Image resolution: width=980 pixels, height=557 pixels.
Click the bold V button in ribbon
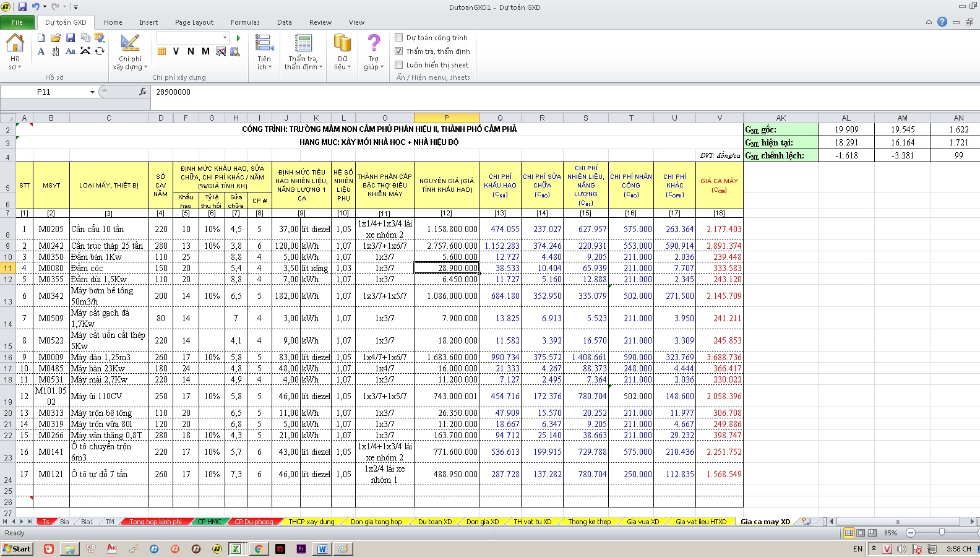(x=176, y=51)
